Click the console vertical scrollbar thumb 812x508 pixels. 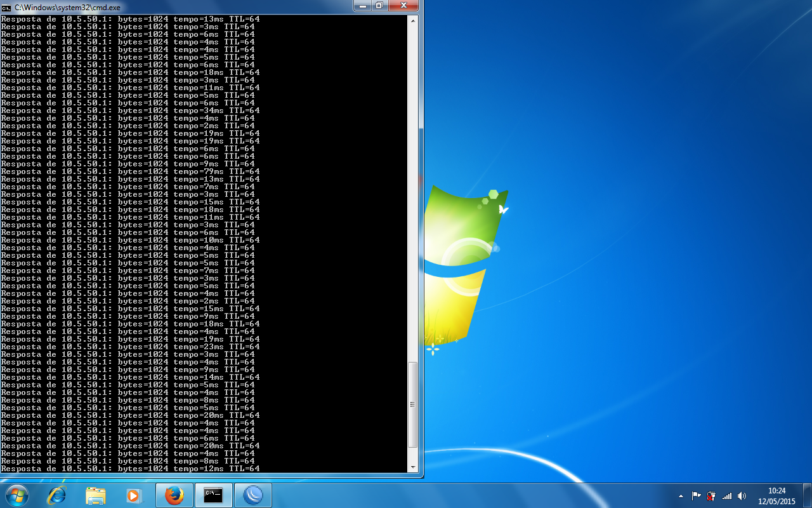tap(413, 404)
